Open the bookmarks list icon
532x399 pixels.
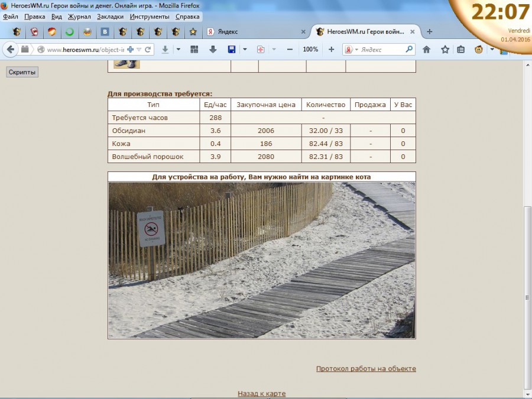[x=461, y=50]
